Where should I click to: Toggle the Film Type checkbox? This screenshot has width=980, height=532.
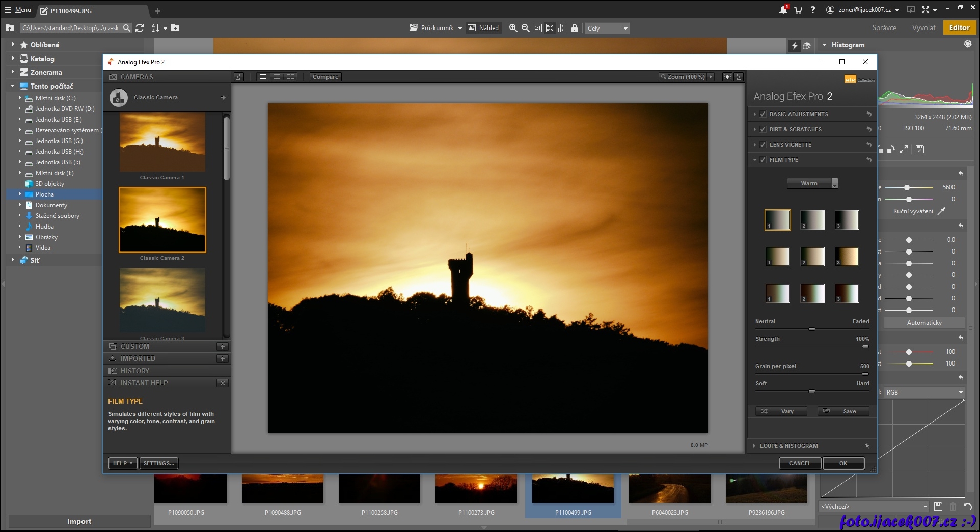pos(763,160)
